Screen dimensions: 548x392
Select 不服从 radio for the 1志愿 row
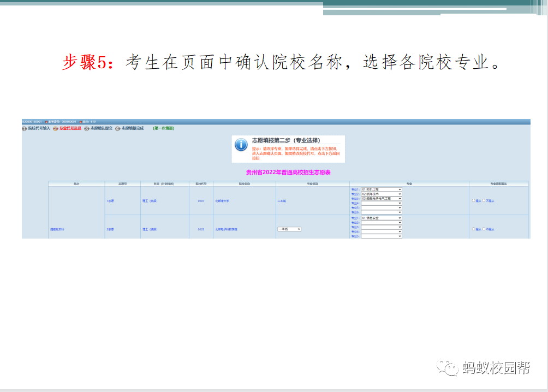click(484, 200)
